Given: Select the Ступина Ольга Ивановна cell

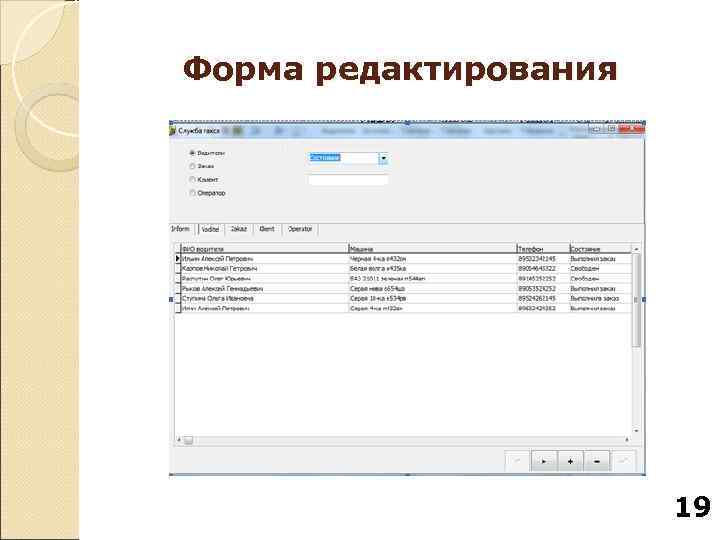Looking at the screenshot, I should [264, 298].
